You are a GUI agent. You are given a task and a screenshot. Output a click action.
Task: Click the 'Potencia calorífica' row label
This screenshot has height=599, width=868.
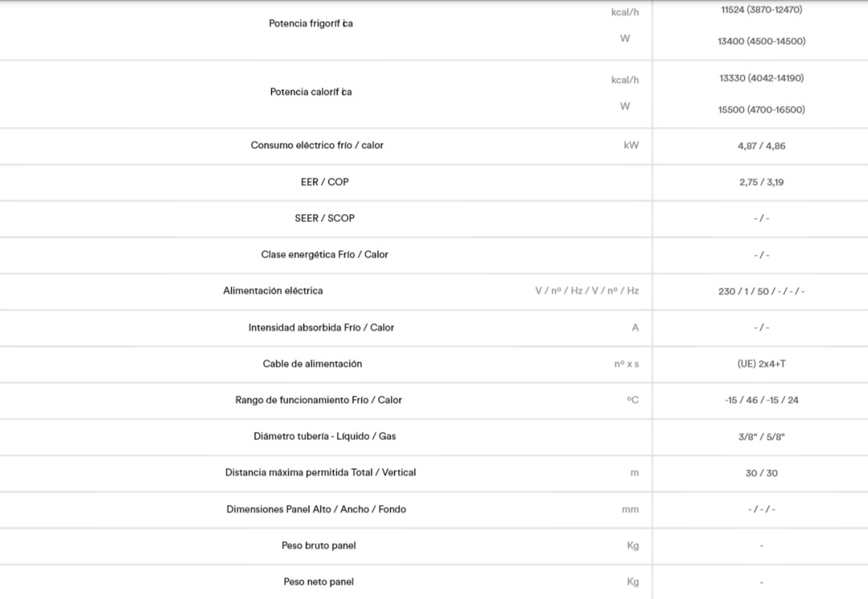(x=311, y=92)
